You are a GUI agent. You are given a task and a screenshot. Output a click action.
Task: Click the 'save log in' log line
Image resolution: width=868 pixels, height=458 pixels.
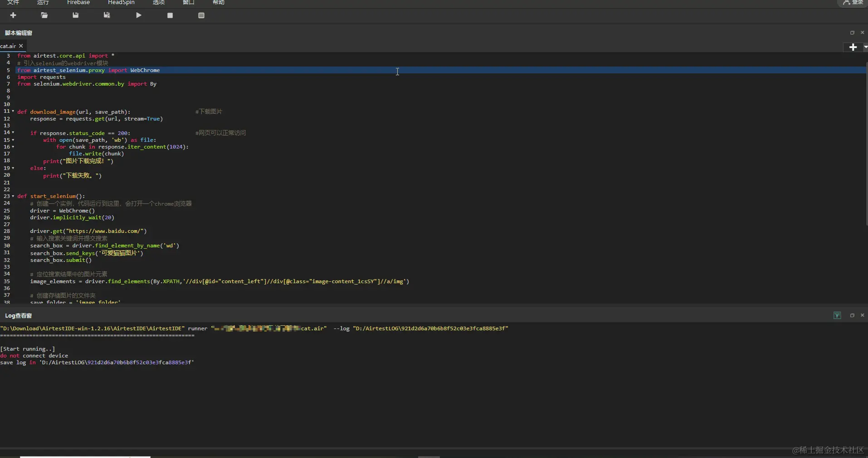coord(97,362)
